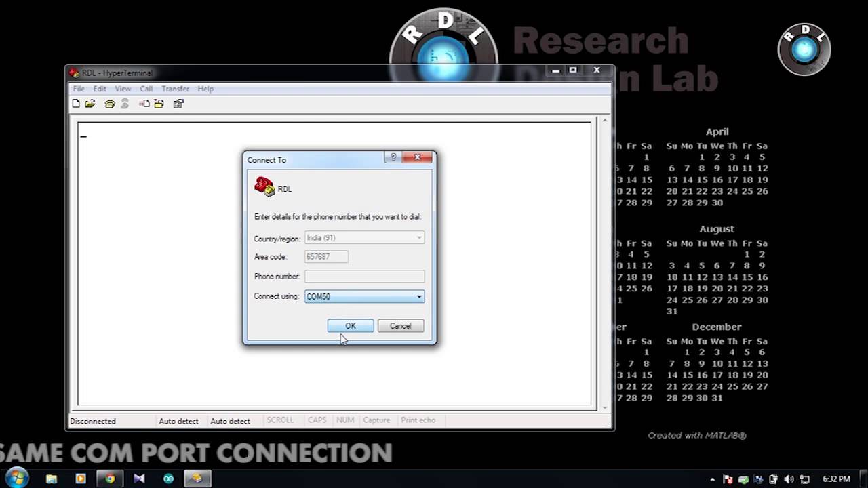Open the Help menu
The height and width of the screenshot is (488, 868).
point(205,89)
